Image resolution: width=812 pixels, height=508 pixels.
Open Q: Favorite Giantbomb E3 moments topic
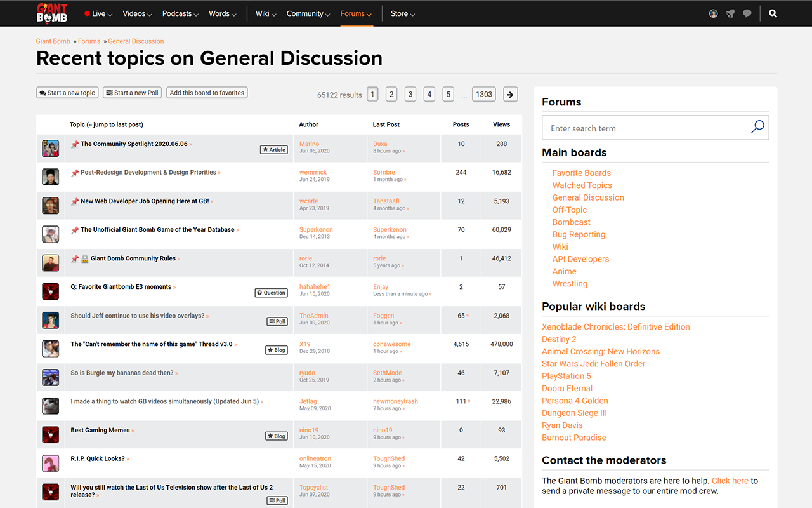[121, 287]
